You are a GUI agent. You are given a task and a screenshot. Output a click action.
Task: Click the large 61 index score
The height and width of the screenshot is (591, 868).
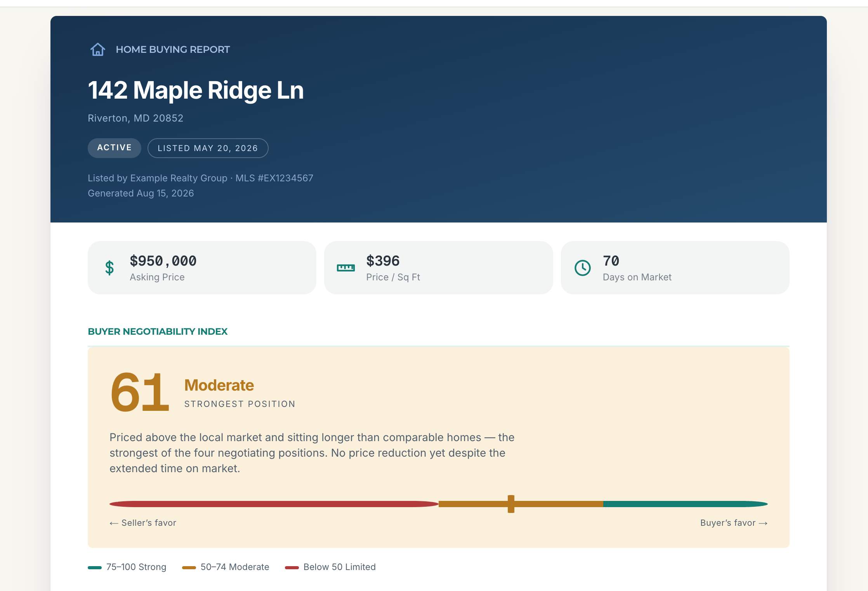pyautogui.click(x=140, y=392)
